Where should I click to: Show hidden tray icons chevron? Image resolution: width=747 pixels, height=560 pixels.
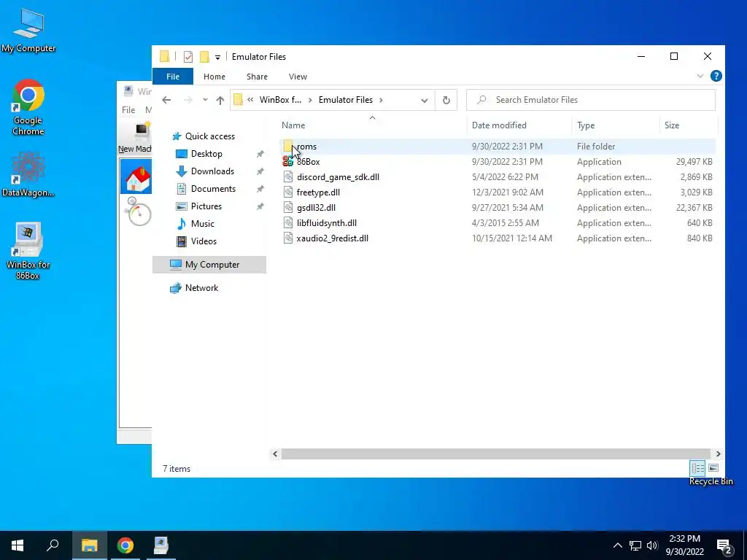(617, 545)
